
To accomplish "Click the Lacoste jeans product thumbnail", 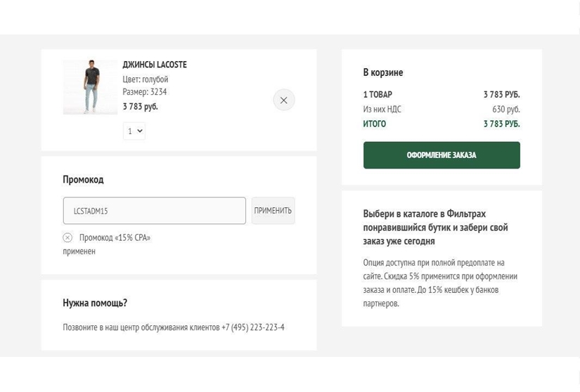I will [90, 87].
